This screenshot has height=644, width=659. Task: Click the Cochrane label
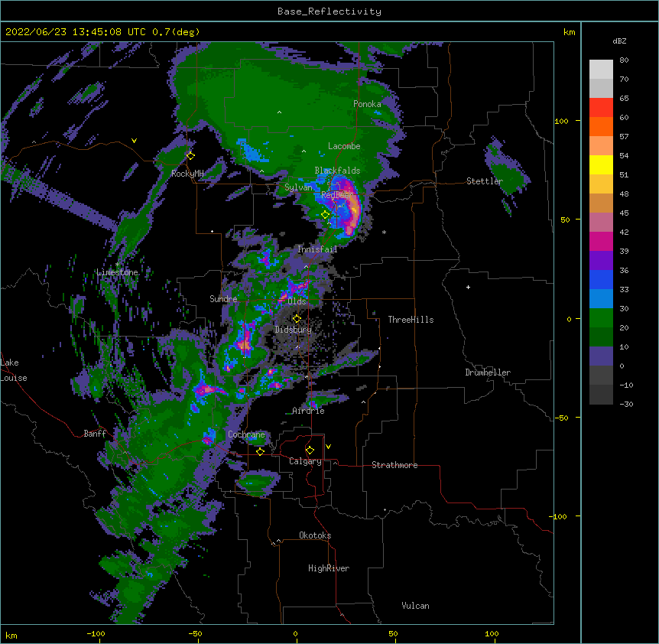pyautogui.click(x=246, y=434)
